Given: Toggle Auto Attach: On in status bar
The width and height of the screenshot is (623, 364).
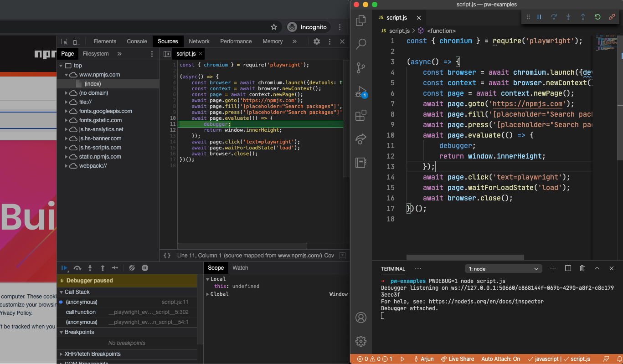Looking at the screenshot, I should [501, 359].
